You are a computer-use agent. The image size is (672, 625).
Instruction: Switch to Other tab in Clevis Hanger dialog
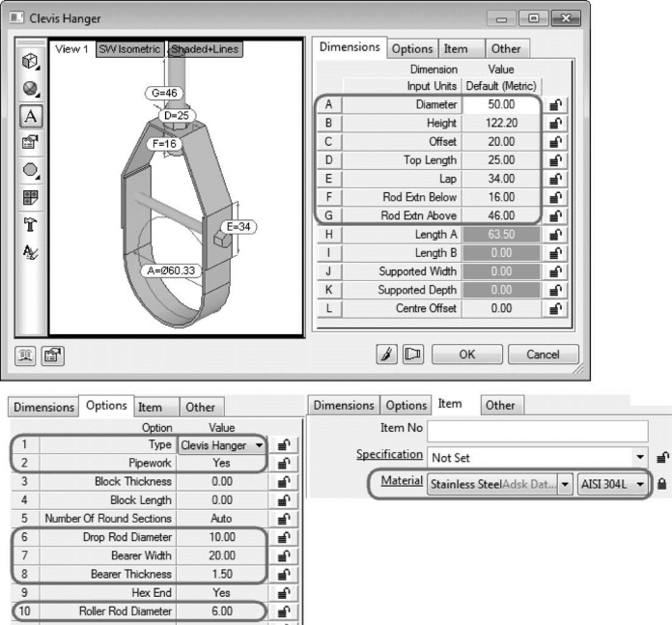[506, 49]
